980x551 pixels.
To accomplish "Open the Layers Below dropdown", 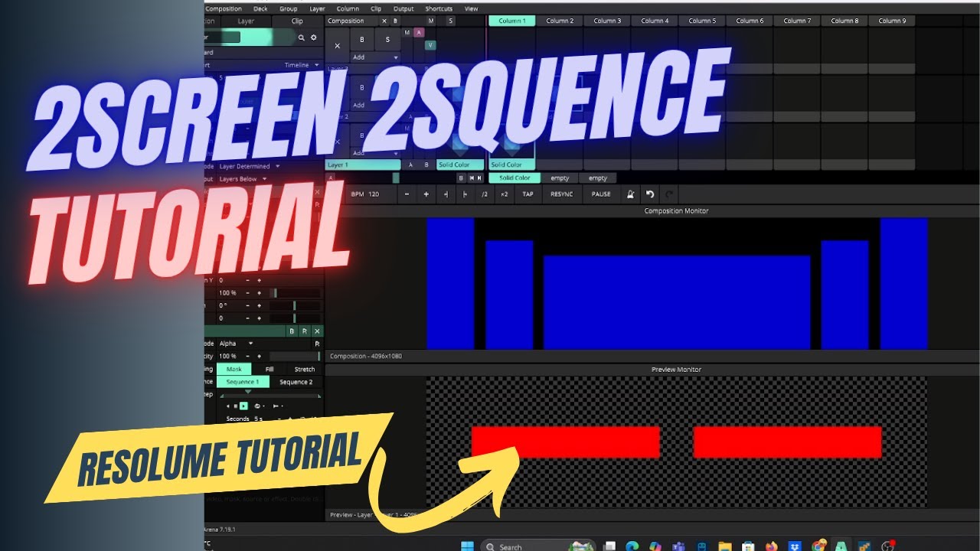I will (x=243, y=179).
